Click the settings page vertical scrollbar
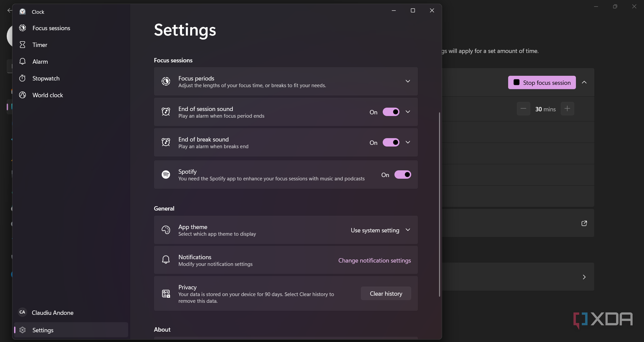Screen dimensions: 644x342 439,205
